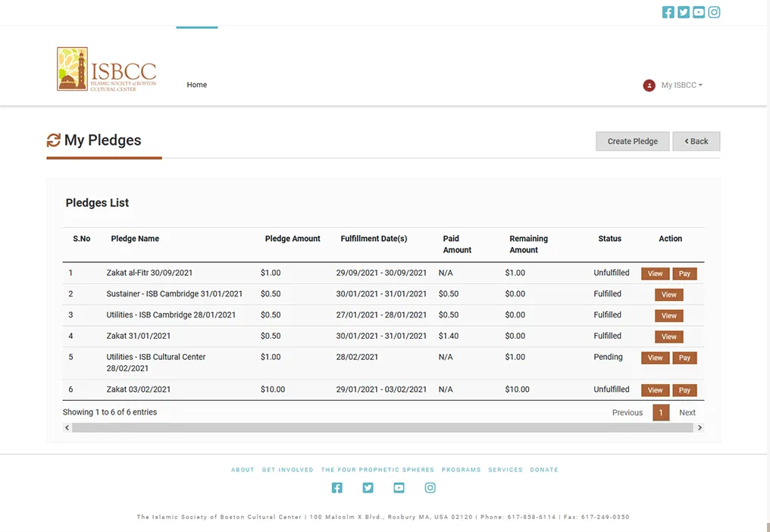Sort by S.No column header

(82, 239)
